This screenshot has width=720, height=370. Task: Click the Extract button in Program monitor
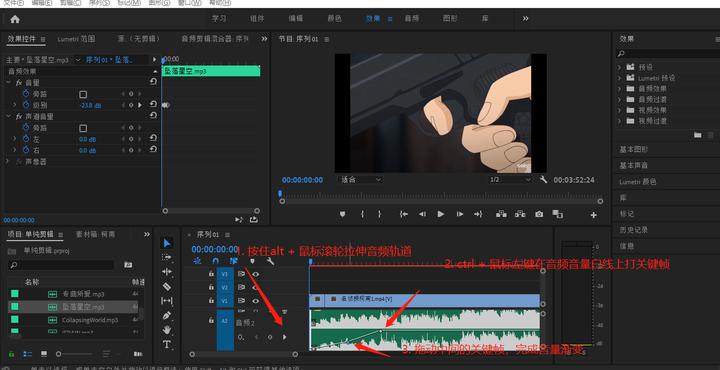coord(520,214)
